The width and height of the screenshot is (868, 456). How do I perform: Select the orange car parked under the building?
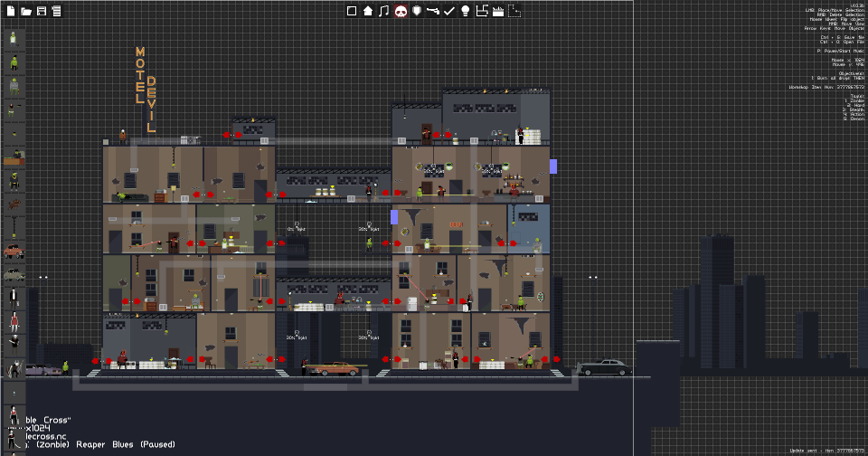coord(333,369)
